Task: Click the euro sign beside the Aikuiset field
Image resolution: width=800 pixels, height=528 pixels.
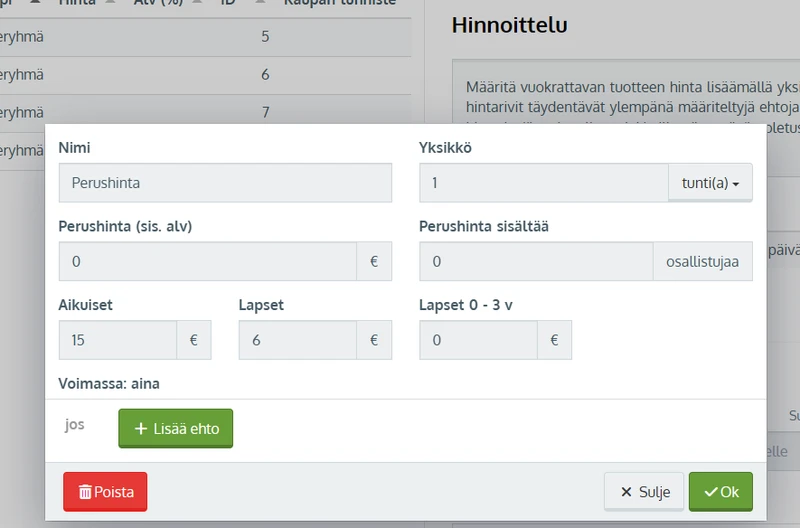Action: [194, 340]
